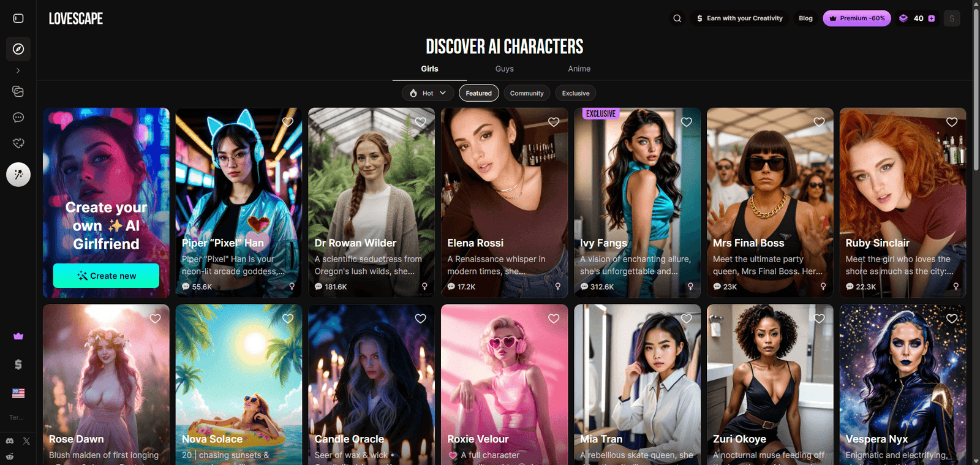980x465 pixels.
Task: Open the gallery images icon in sidebar
Action: pyautogui.click(x=18, y=91)
